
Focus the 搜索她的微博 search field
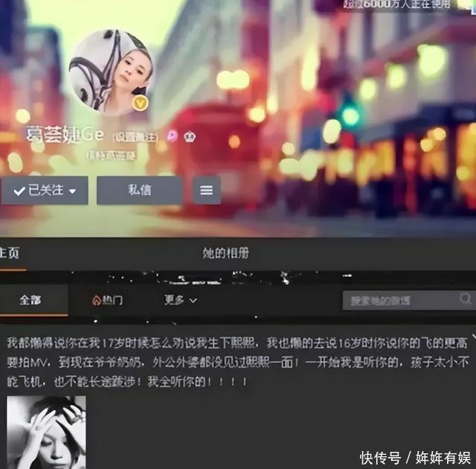point(402,300)
